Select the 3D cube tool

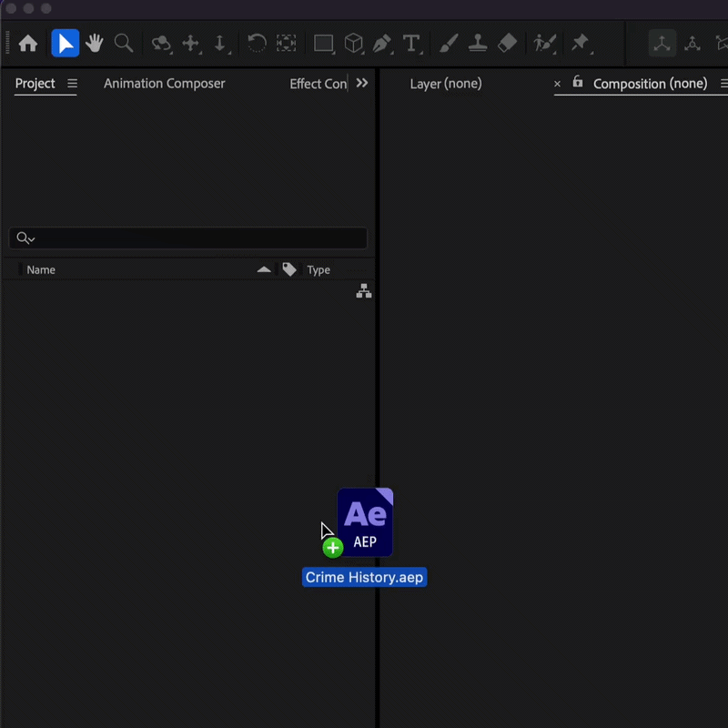(354, 44)
